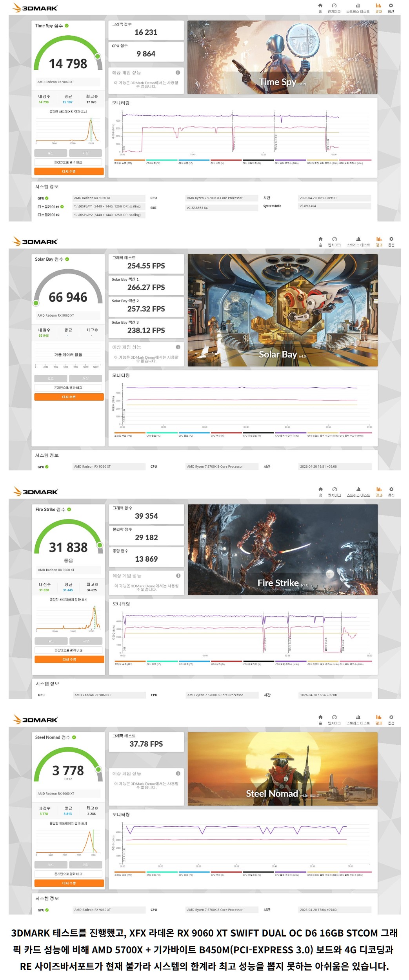
Task: Click info icon beside Time Spy estimated game performance
Action: click(178, 73)
